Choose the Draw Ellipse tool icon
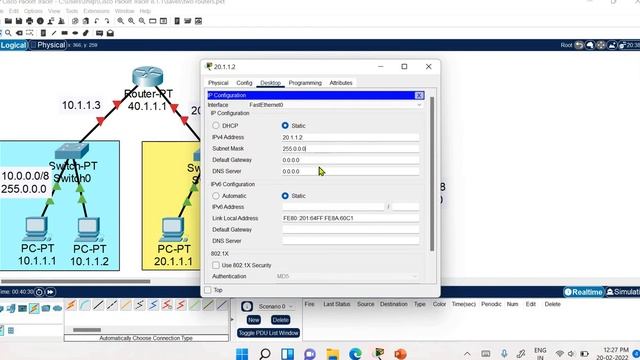The width and height of the screenshot is (640, 360). click(75, 33)
